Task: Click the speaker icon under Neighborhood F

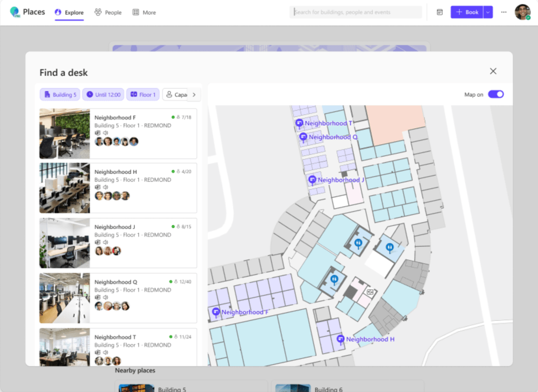Action: 105,133
